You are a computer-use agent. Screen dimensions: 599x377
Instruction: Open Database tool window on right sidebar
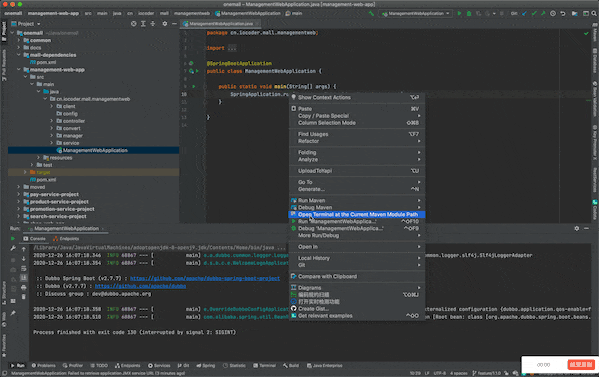click(x=595, y=60)
